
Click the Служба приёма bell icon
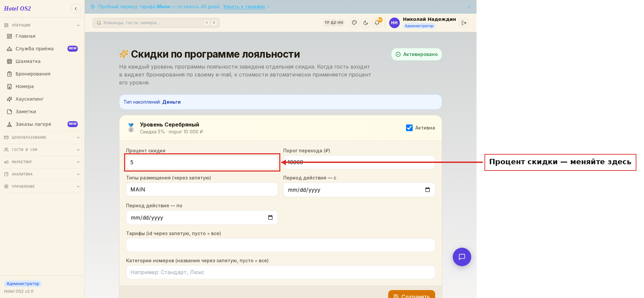10,49
